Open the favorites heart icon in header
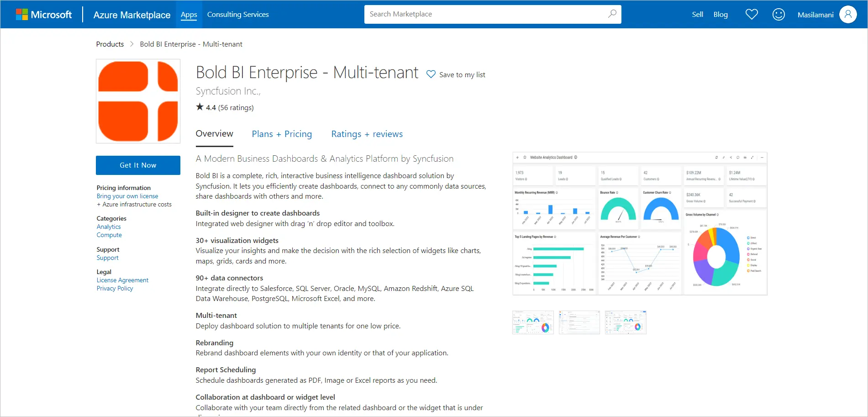The height and width of the screenshot is (417, 868). pos(752,15)
